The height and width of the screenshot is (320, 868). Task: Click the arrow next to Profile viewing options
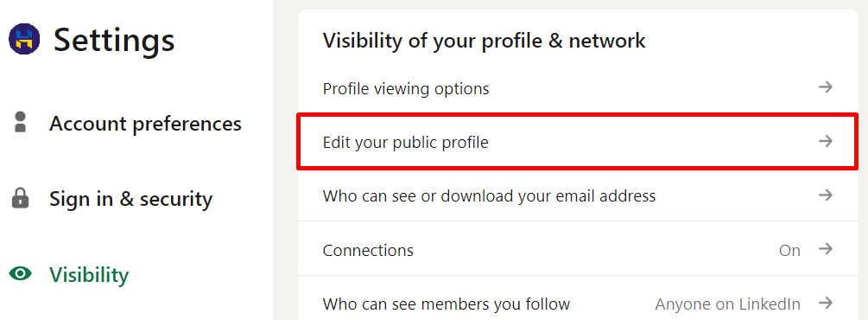point(826,87)
